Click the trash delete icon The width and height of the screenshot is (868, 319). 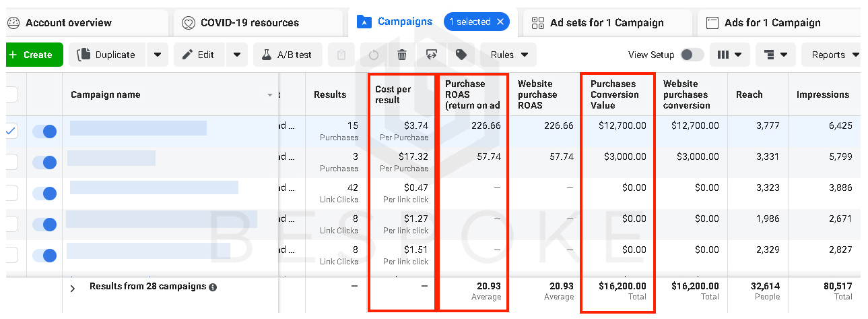[402, 55]
